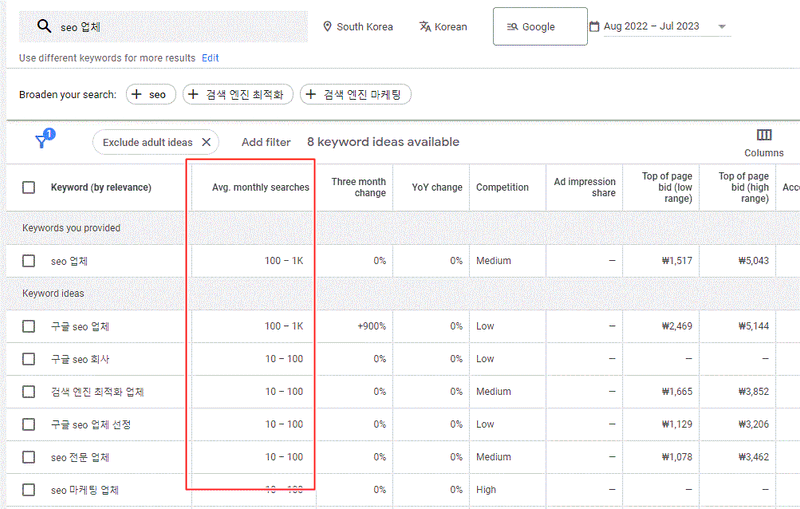Open the Columns icon
The height and width of the screenshot is (509, 800).
tap(764, 135)
